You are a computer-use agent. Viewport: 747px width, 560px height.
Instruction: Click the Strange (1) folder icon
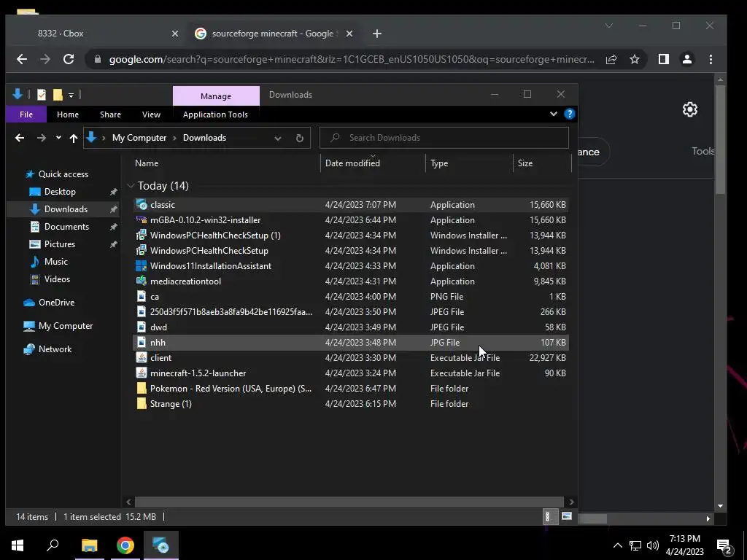click(142, 403)
